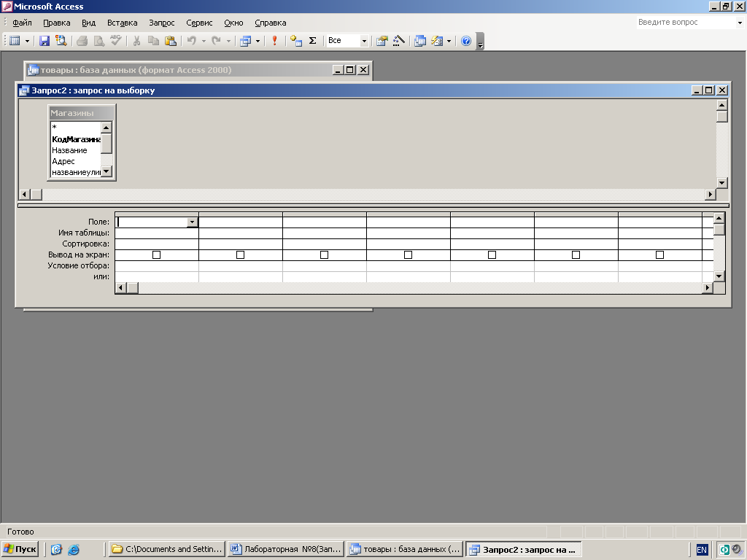Tick Вывод на экран checkbox in second column
747x560 pixels.
240,255
